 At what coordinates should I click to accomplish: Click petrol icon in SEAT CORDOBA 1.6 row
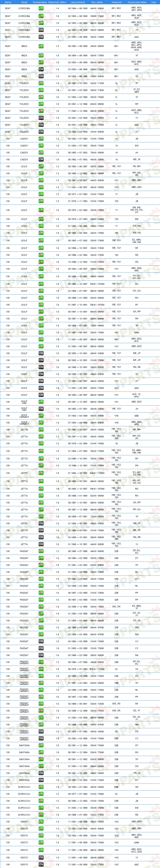(41, 16)
